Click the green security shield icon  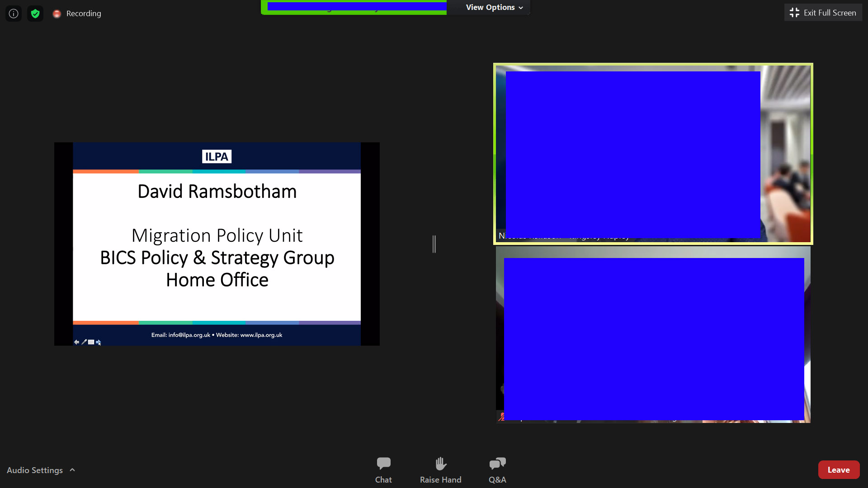(35, 13)
